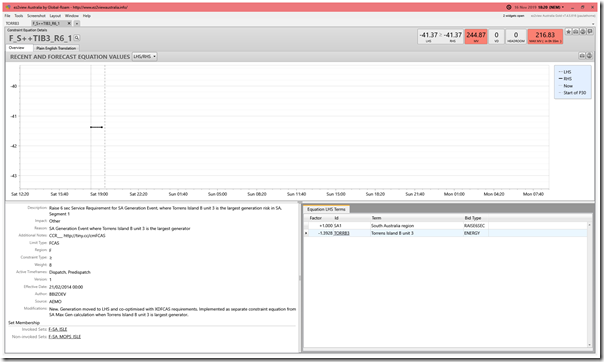Open the TORRB3 id link in LHS terms

point(342,233)
